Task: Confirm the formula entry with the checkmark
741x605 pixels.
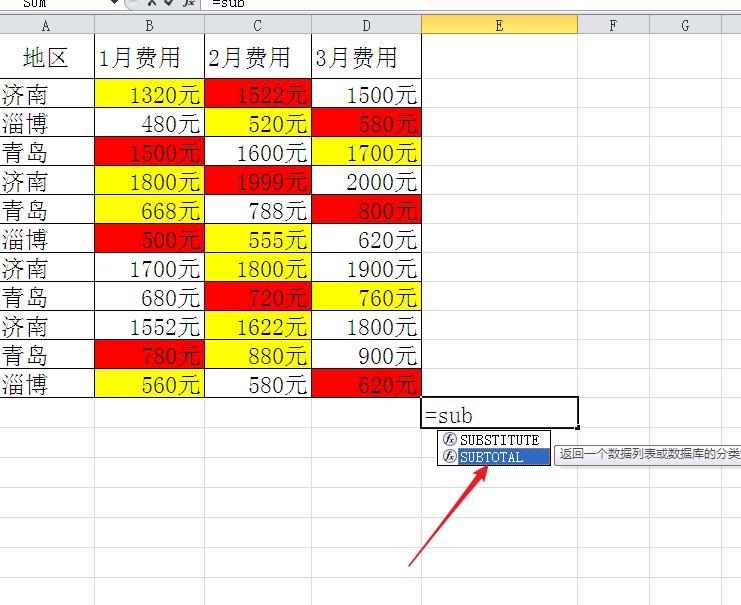Action: tap(169, 3)
